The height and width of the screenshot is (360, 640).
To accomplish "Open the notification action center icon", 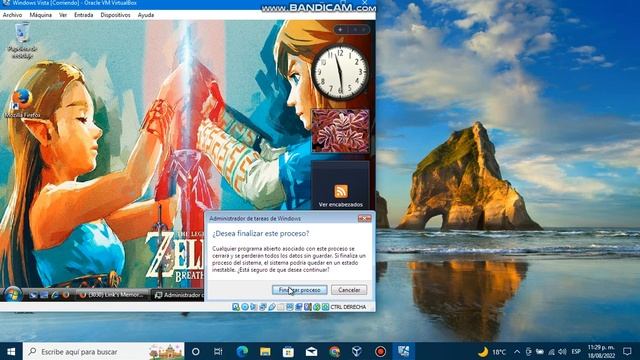I will point(627,351).
